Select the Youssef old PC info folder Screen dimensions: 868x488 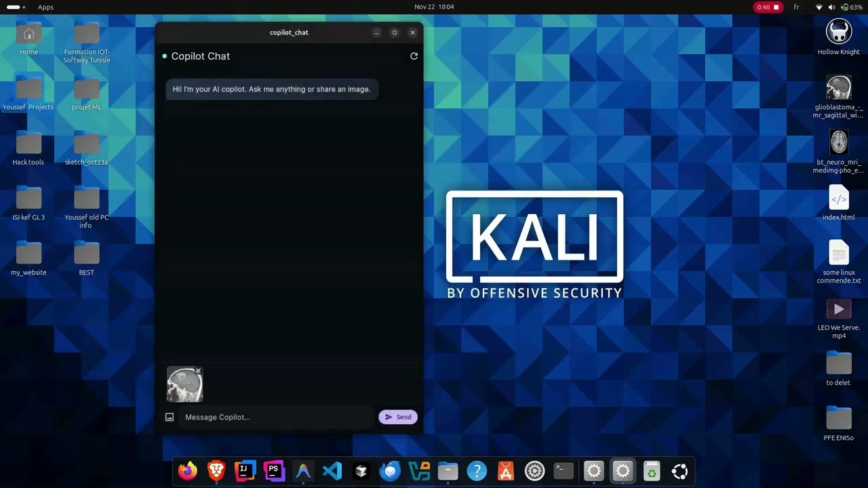point(87,208)
